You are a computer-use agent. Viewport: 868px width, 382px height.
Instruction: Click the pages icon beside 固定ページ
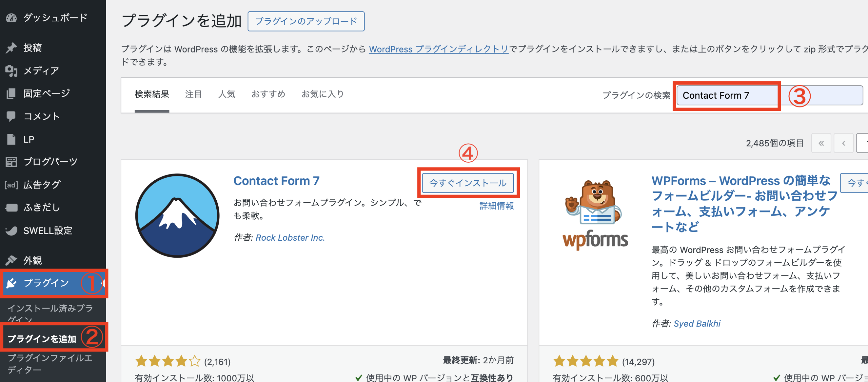(x=11, y=94)
